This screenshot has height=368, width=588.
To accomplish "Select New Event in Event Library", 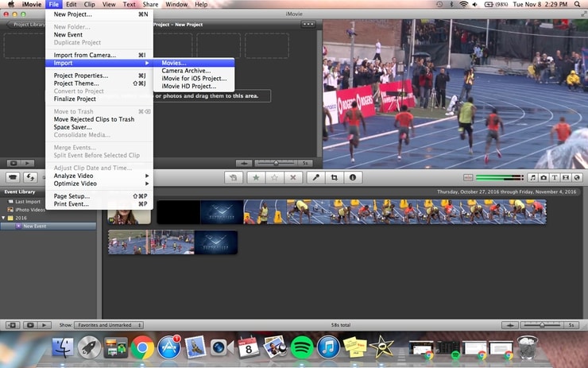I will pyautogui.click(x=48, y=227).
